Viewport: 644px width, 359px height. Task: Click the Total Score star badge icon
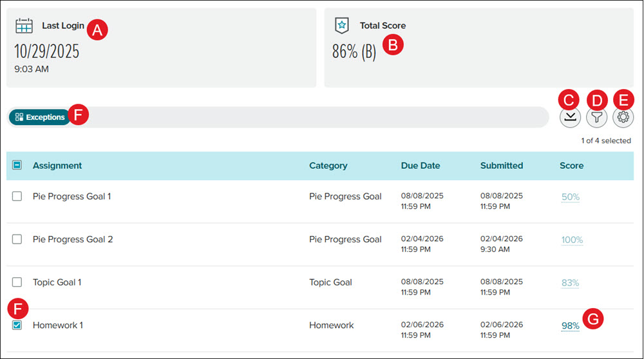click(x=342, y=26)
